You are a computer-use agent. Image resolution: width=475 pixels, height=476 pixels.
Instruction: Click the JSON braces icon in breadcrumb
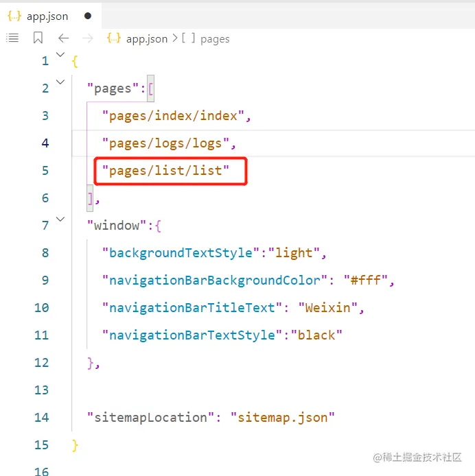(x=114, y=38)
